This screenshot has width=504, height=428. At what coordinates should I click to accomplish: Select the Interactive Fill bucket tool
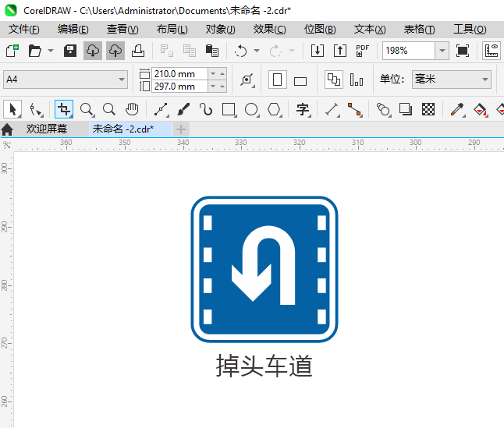click(x=481, y=109)
